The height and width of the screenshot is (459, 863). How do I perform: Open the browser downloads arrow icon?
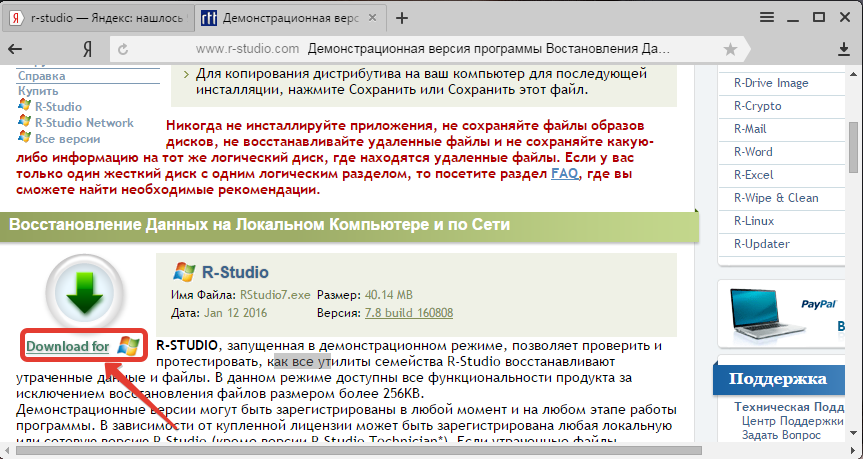[x=843, y=50]
